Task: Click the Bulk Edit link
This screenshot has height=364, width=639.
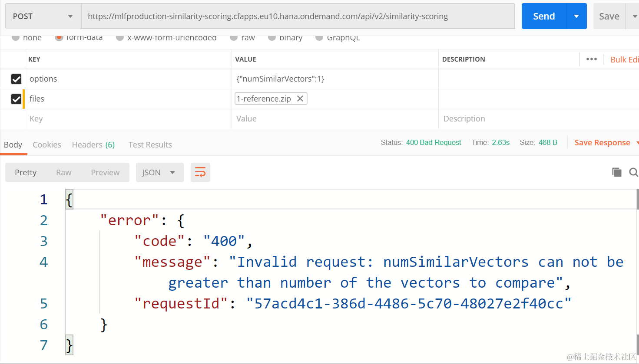Action: coord(624,59)
